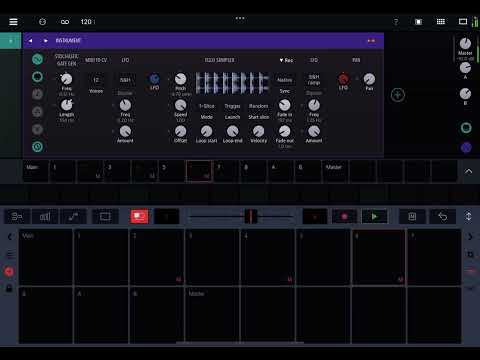Click the Fade in knob
This screenshot has width=480, height=360.
click(x=284, y=105)
